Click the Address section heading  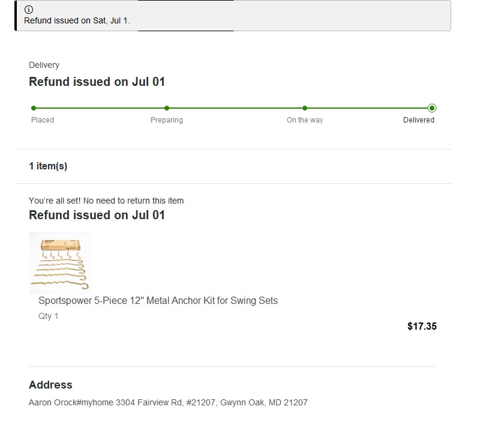pos(50,384)
